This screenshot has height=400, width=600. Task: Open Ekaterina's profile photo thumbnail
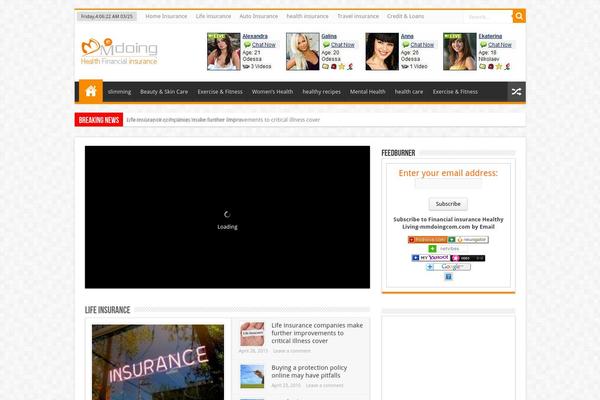click(460, 51)
